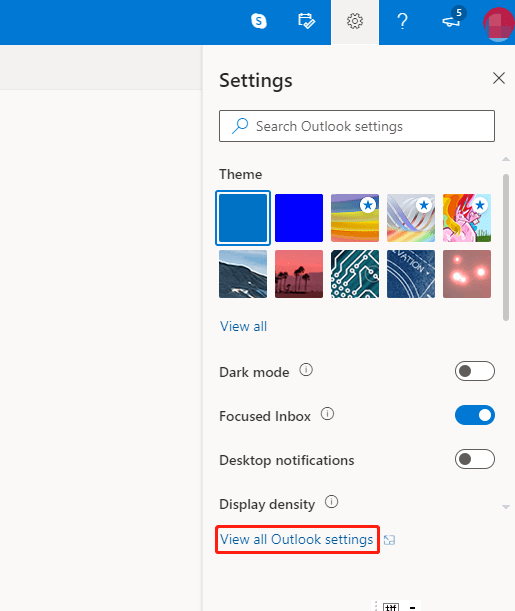Open Skype from the top bar

(259, 21)
